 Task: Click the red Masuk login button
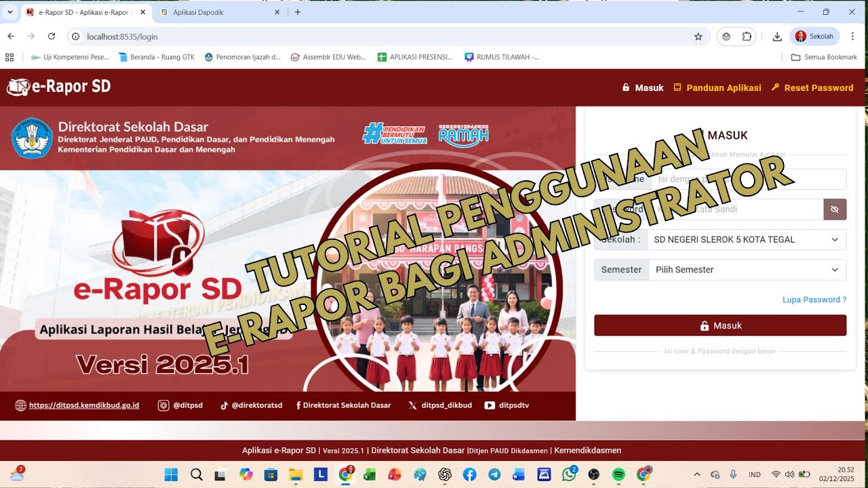tap(720, 325)
